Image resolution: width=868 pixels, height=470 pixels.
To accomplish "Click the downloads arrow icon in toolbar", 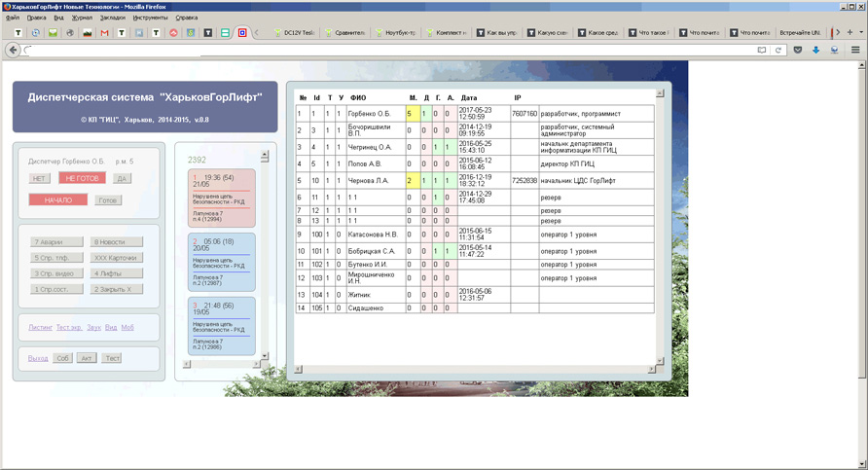I will coord(816,50).
